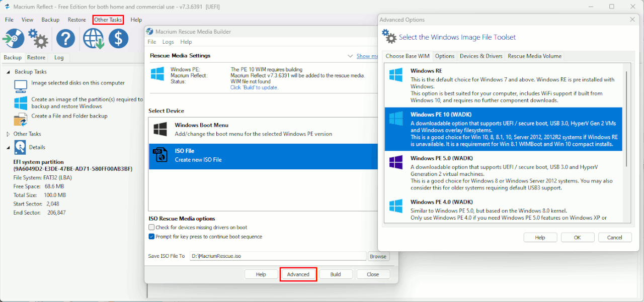Switch to the Options tab
The height and width of the screenshot is (302, 644).
pos(445,56)
